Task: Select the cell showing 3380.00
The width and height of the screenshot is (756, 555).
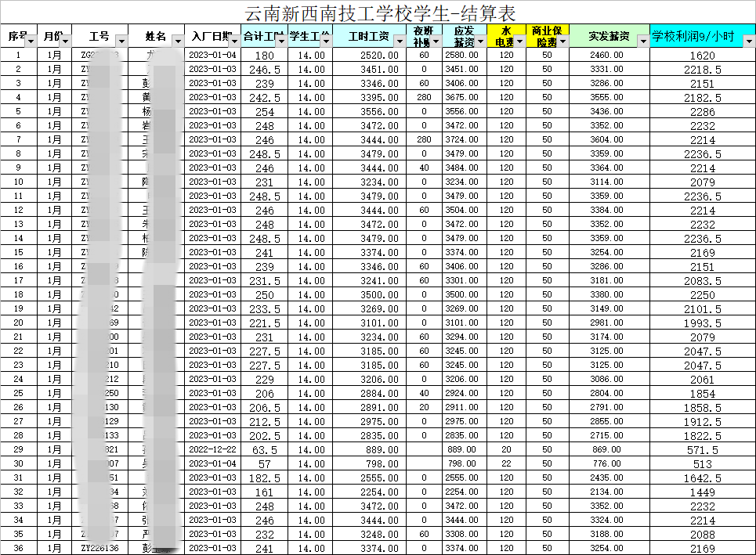Action: click(610, 294)
